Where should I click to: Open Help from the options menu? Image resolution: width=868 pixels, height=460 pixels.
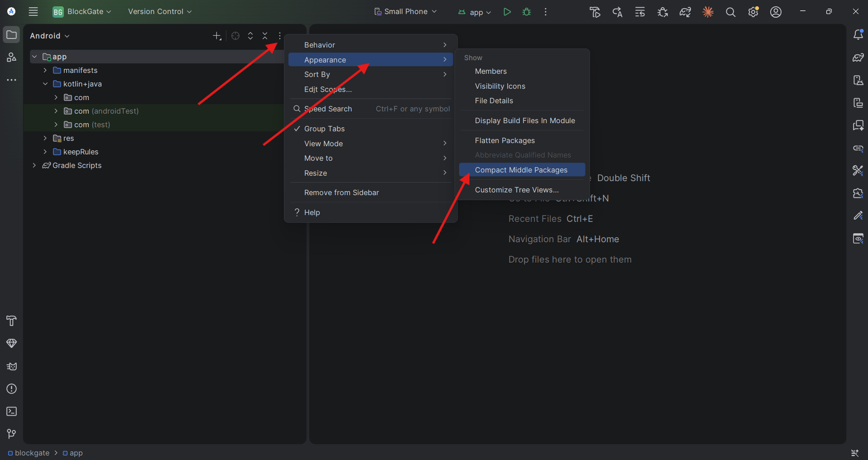(x=370, y=212)
